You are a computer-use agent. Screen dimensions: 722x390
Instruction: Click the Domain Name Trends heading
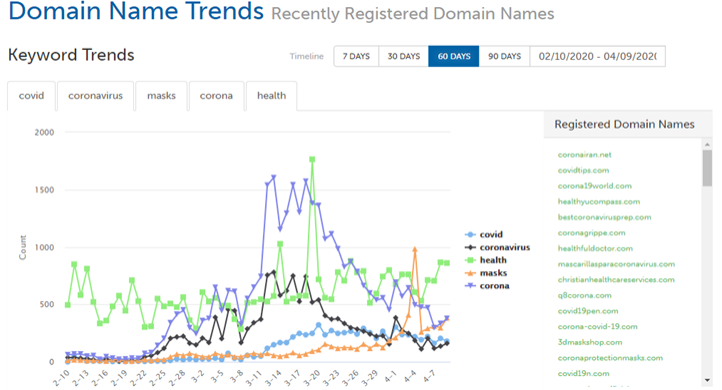tap(136, 11)
